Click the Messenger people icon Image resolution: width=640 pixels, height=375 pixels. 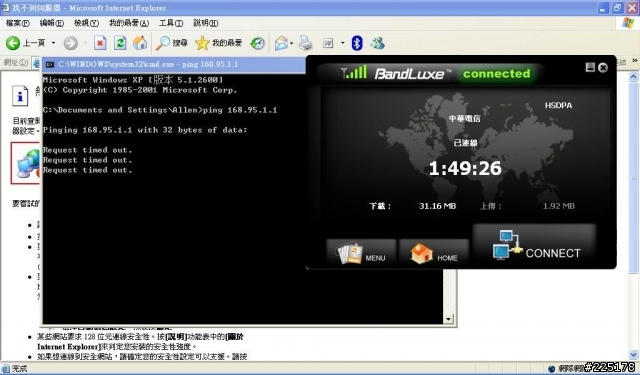(378, 43)
